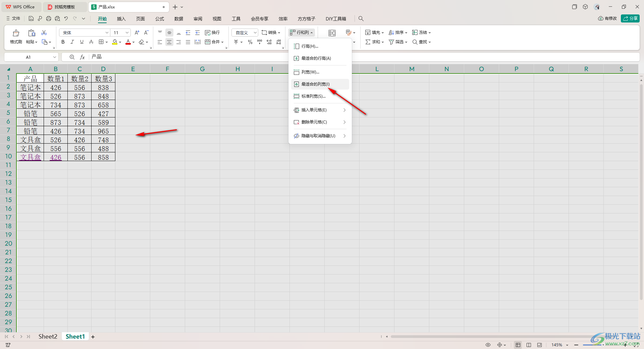Click the Cut scissors icon
The height and width of the screenshot is (349, 644).
pyautogui.click(x=44, y=33)
